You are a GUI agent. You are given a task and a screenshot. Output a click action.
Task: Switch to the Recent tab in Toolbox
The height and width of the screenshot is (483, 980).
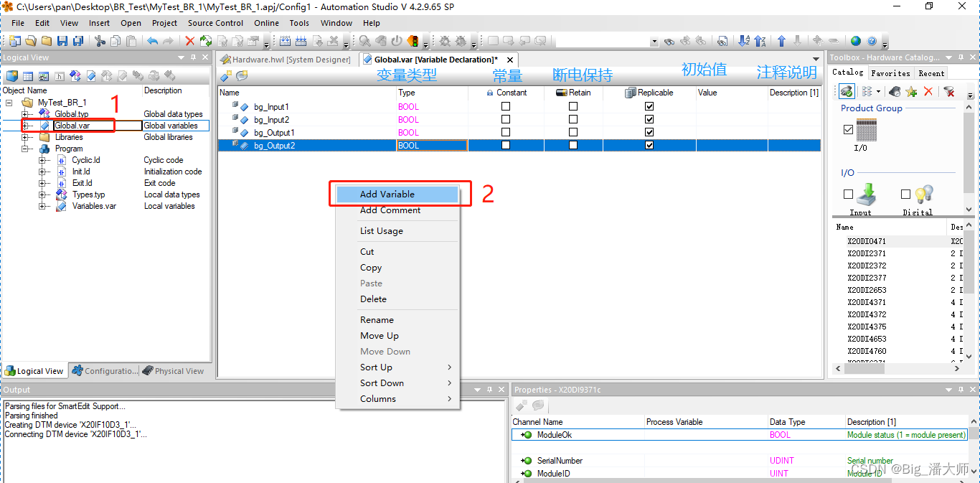[x=931, y=73]
